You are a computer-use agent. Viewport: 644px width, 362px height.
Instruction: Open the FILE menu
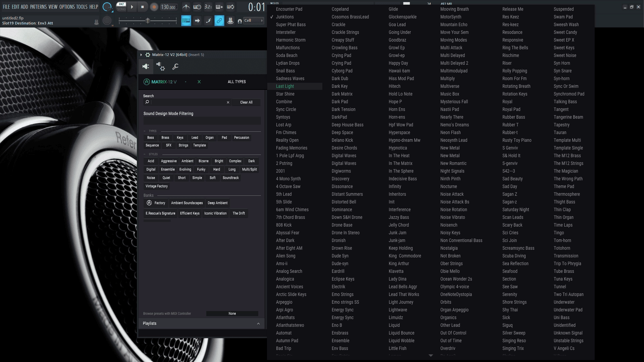coord(6,7)
